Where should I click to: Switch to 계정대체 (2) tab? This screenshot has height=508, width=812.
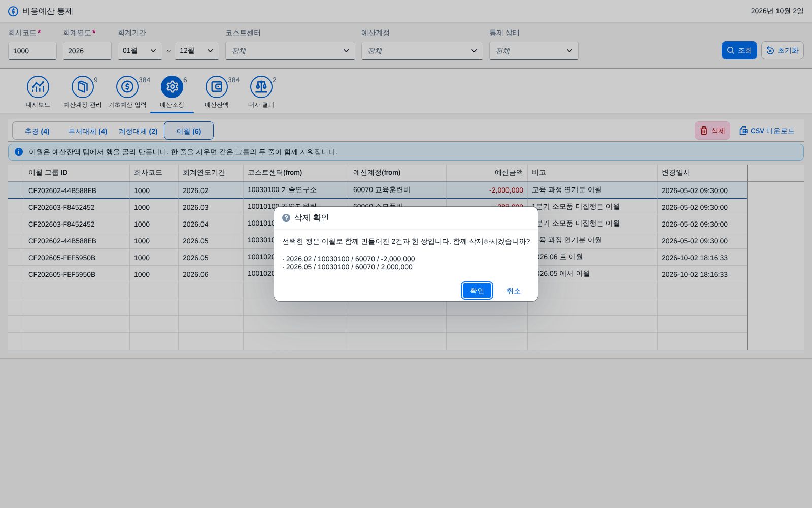pyautogui.click(x=138, y=131)
